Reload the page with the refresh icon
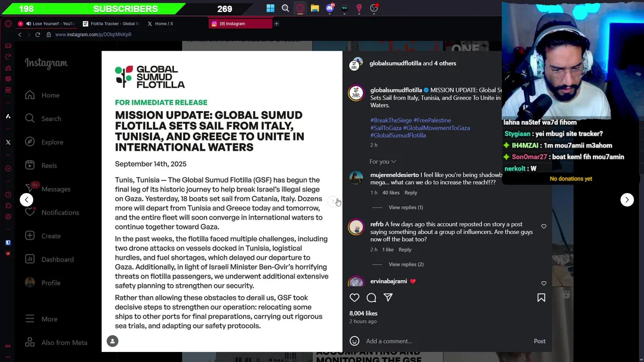Image resolution: width=644 pixels, height=362 pixels. (x=38, y=35)
